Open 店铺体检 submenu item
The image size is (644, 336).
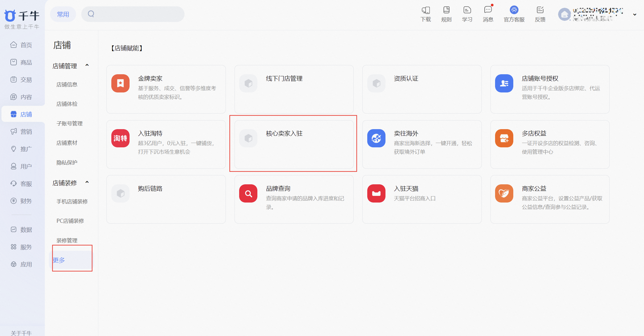[67, 104]
